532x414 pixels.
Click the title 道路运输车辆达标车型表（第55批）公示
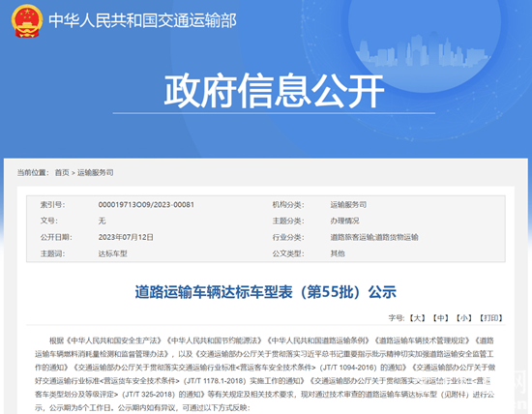click(266, 292)
